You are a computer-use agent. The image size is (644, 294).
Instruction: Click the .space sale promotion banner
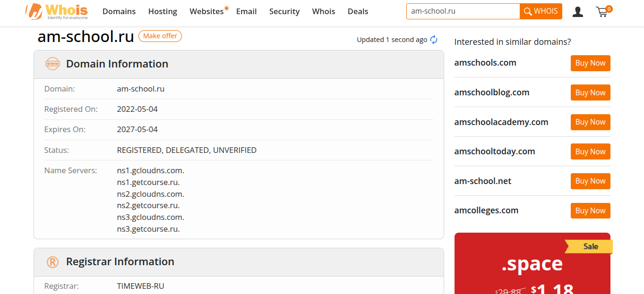[532, 264]
